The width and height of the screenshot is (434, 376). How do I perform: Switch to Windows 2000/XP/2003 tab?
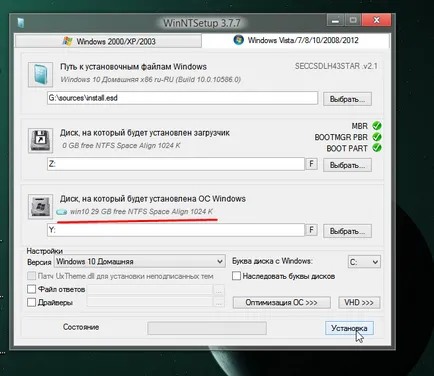[x=108, y=41]
